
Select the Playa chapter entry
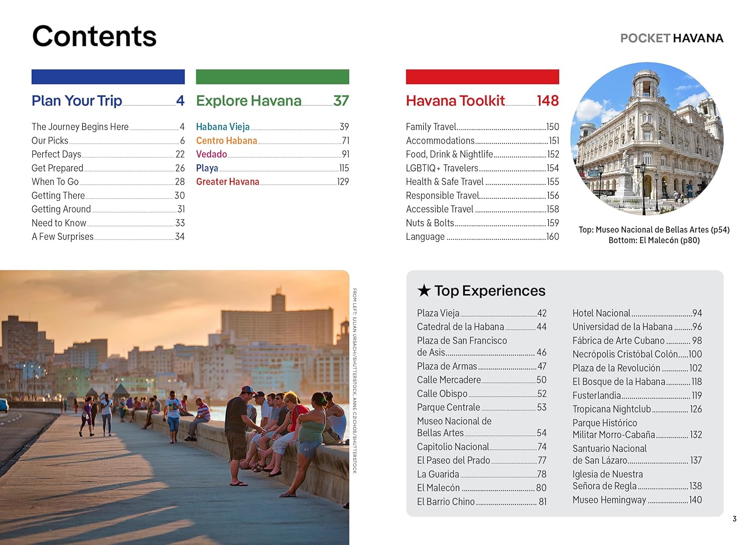207,168
